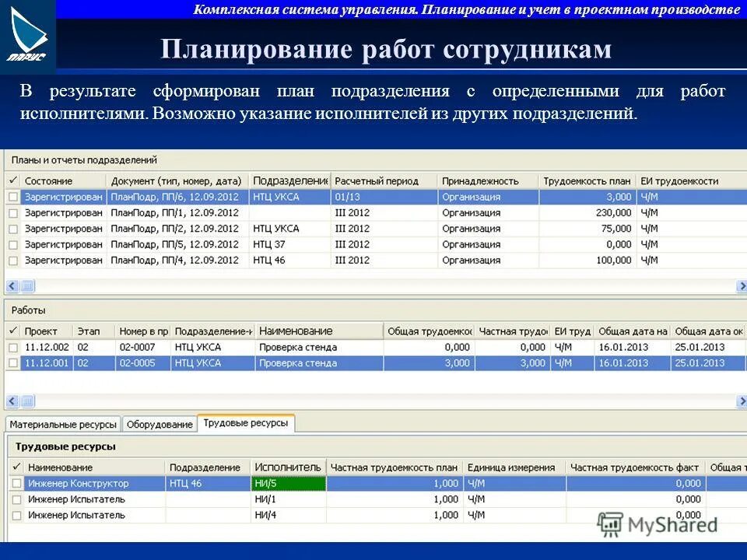Click right scroll arrow of Работы table

[x=742, y=401]
